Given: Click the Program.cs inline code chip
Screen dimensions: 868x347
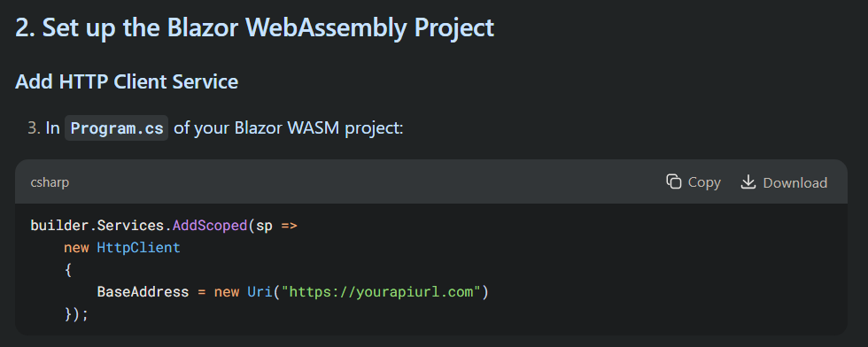Looking at the screenshot, I should (116, 127).
